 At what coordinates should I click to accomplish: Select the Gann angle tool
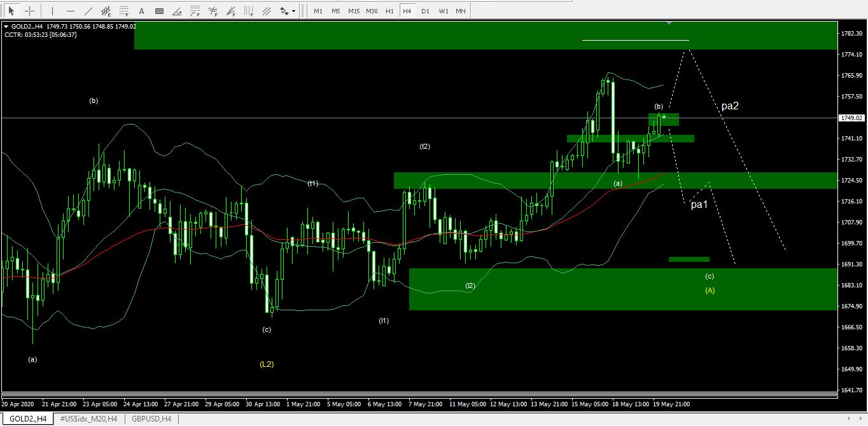(x=177, y=11)
